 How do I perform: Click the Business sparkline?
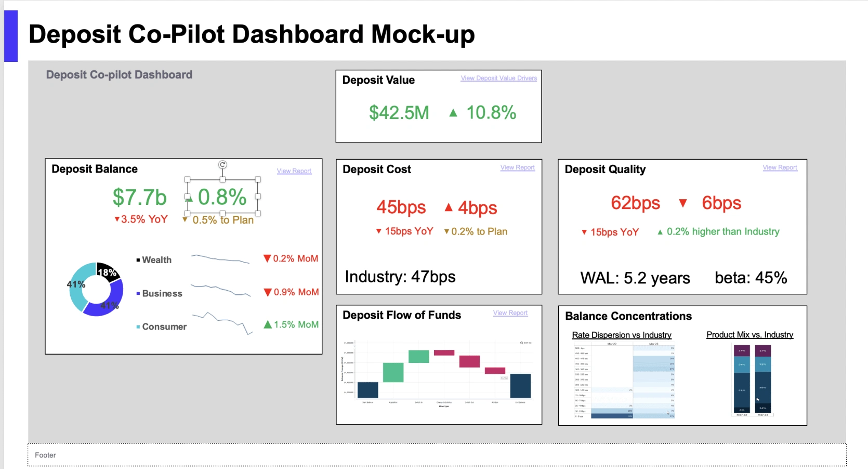point(220,290)
